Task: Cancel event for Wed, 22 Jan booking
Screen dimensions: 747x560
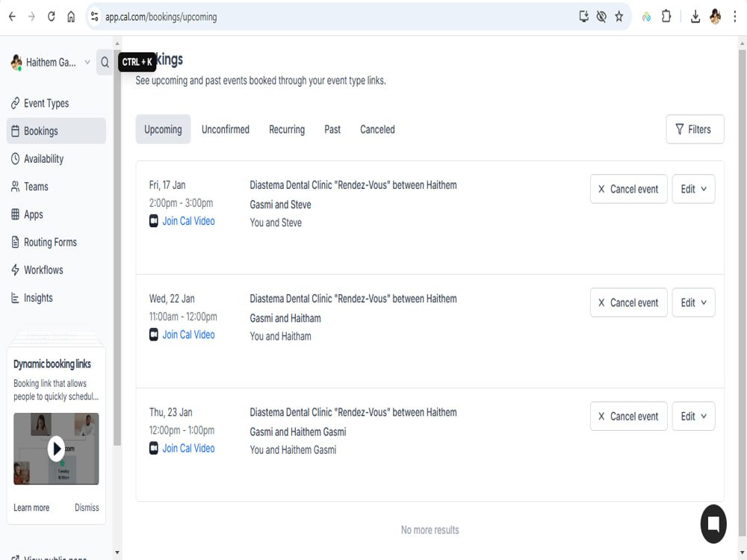Action: 628,303
